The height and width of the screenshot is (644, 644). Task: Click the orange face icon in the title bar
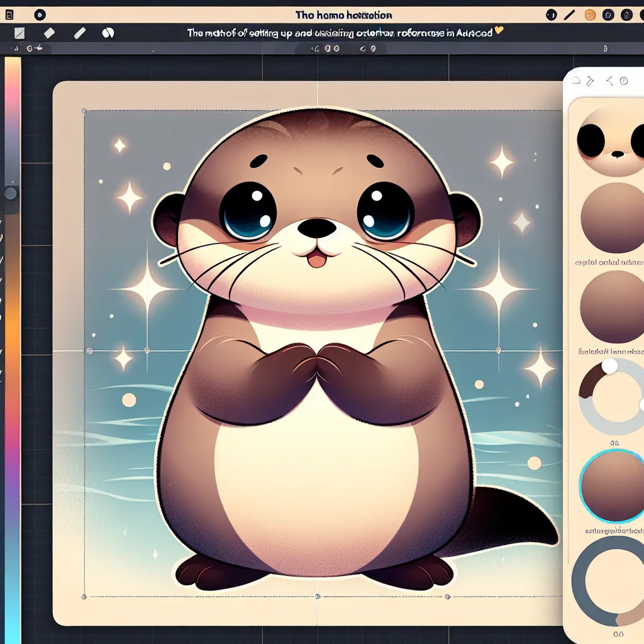[590, 14]
